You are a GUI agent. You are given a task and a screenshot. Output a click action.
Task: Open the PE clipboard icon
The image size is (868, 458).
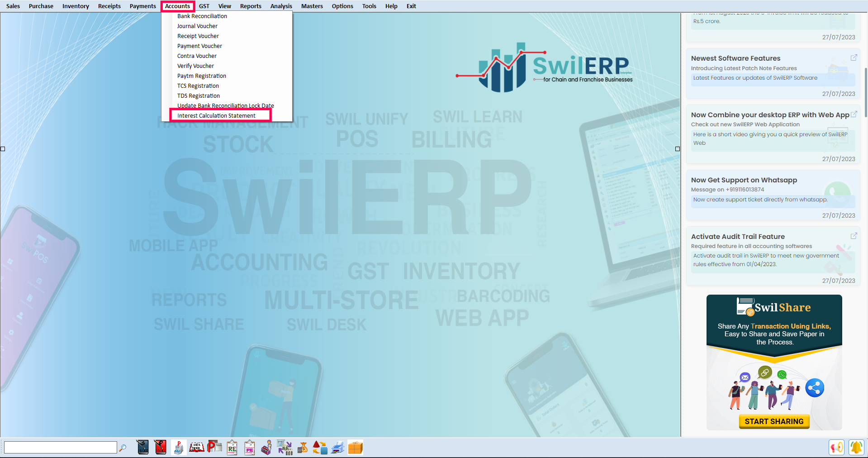click(250, 447)
